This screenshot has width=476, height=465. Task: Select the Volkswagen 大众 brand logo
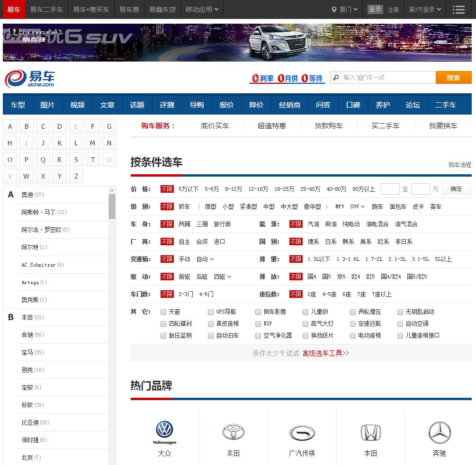[x=164, y=432]
